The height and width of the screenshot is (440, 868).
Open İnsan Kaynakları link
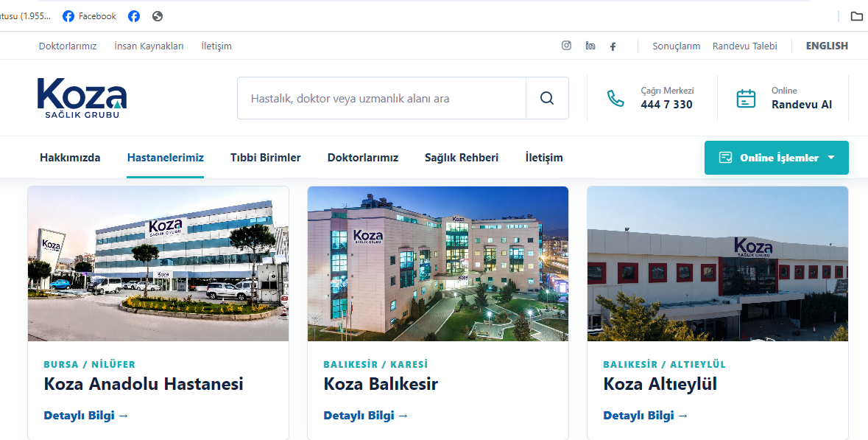tap(149, 46)
